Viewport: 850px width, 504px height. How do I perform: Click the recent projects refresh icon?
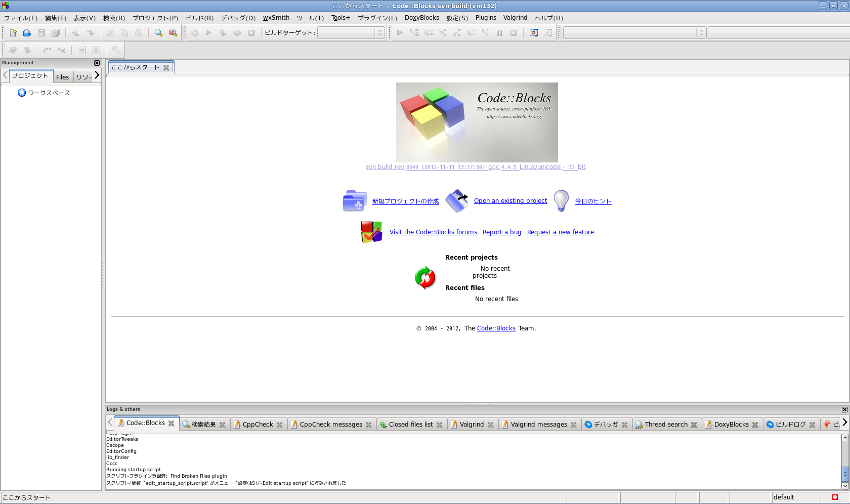point(425,277)
